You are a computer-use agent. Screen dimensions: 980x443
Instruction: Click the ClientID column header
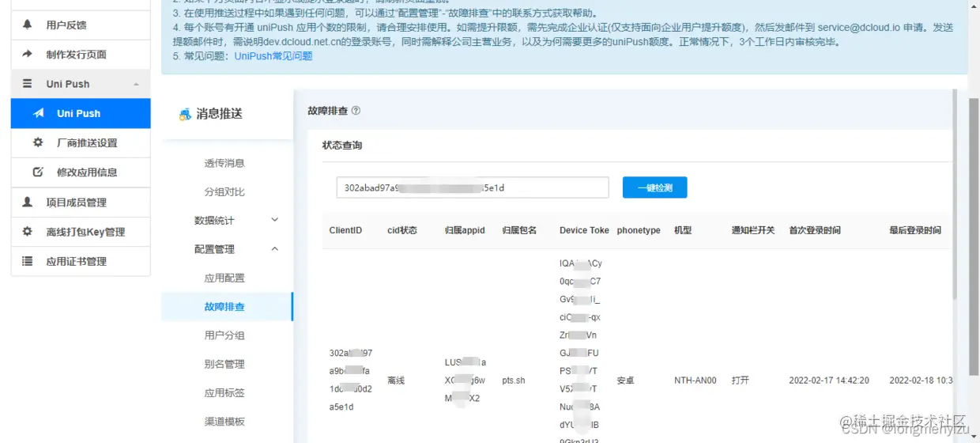tap(345, 230)
